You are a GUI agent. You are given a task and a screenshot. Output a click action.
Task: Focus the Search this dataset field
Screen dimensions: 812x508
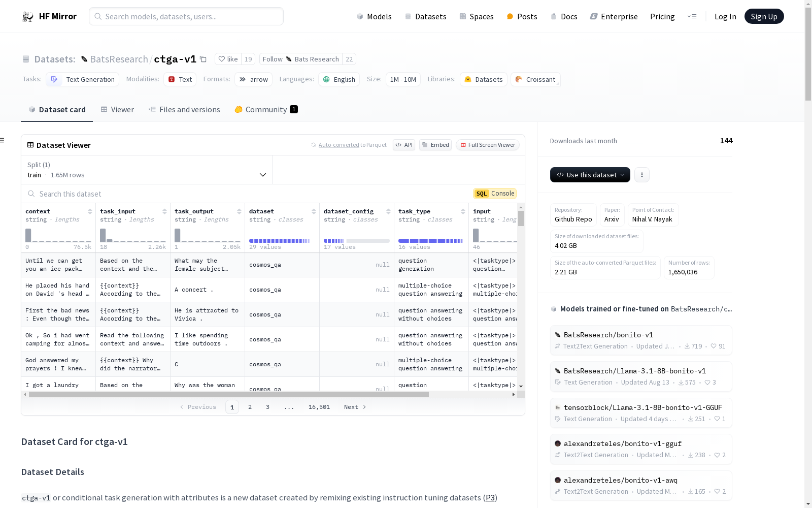(x=247, y=194)
